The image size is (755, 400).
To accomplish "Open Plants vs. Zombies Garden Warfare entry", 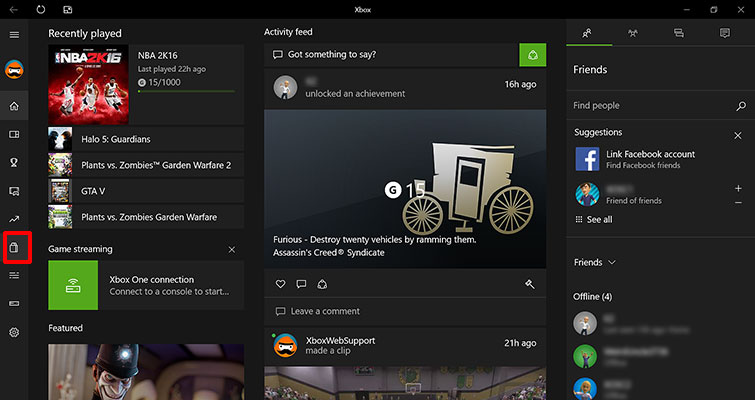I will coord(146,218).
